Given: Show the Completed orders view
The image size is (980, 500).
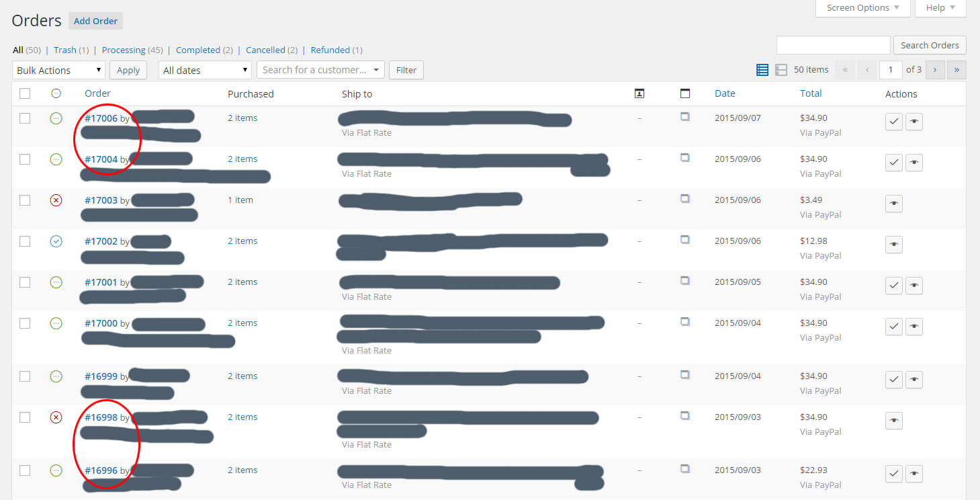Looking at the screenshot, I should (197, 50).
